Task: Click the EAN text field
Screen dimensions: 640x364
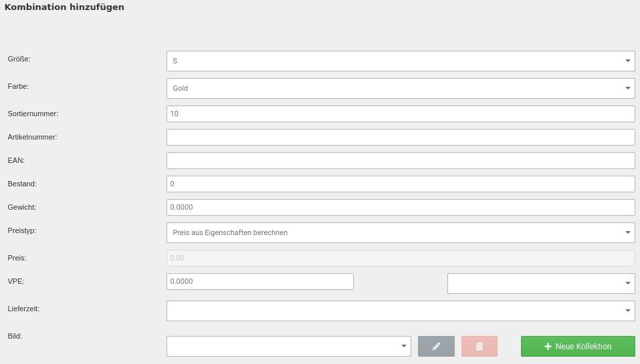Action: click(400, 160)
